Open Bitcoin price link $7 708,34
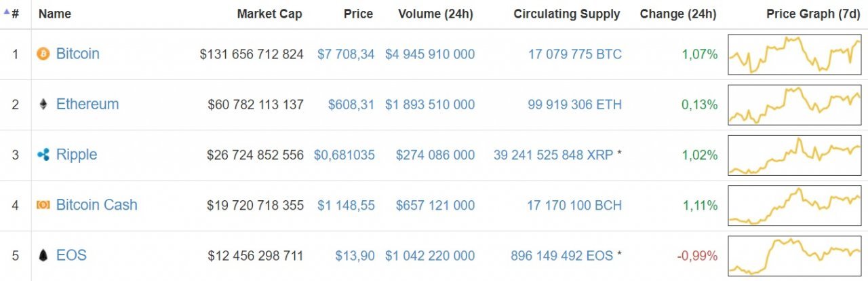Screen dimensions: 868x281 tap(346, 54)
